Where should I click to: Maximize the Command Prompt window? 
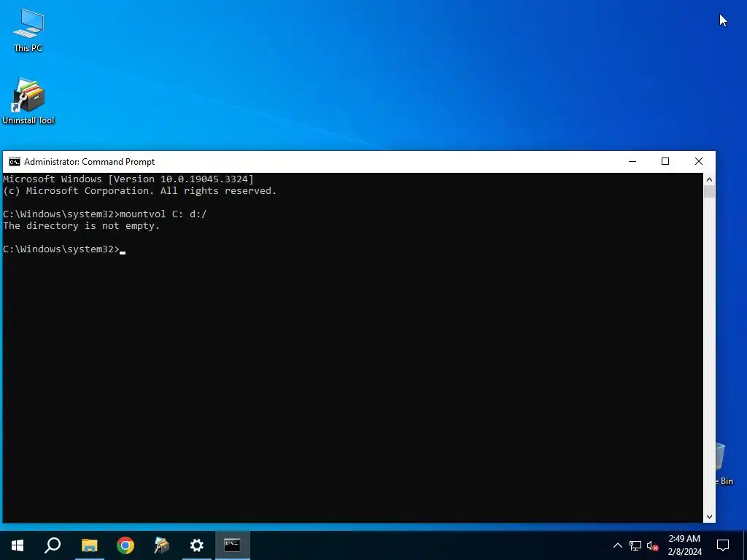(x=665, y=161)
